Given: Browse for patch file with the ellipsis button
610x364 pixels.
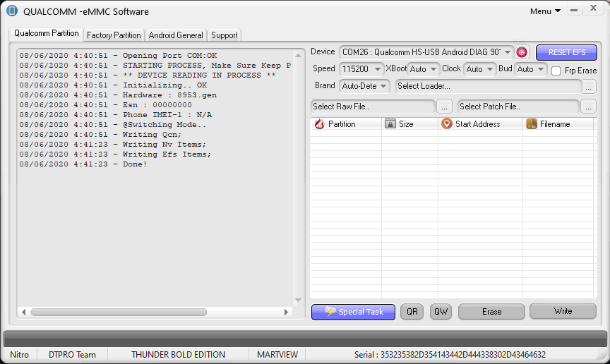Looking at the screenshot, I should [x=588, y=107].
